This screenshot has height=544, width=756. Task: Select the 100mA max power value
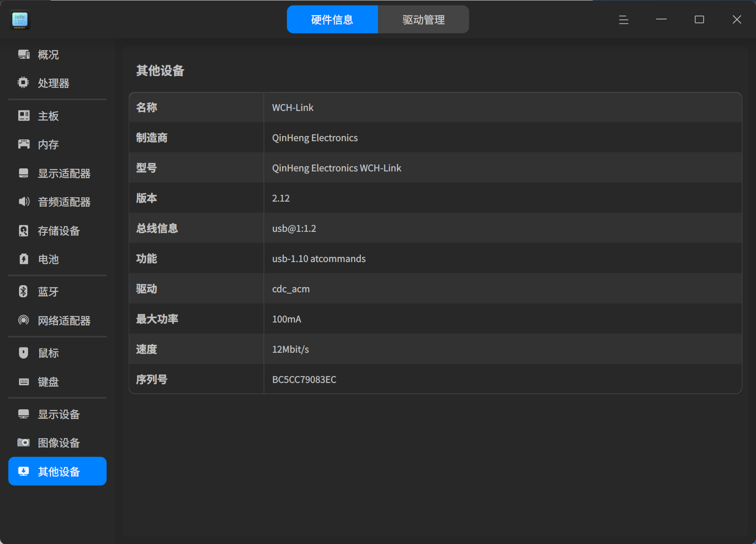click(286, 319)
